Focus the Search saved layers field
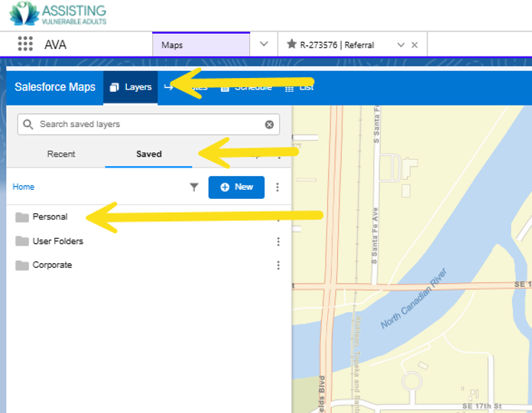Screen dimensions: 532x413 coord(148,124)
